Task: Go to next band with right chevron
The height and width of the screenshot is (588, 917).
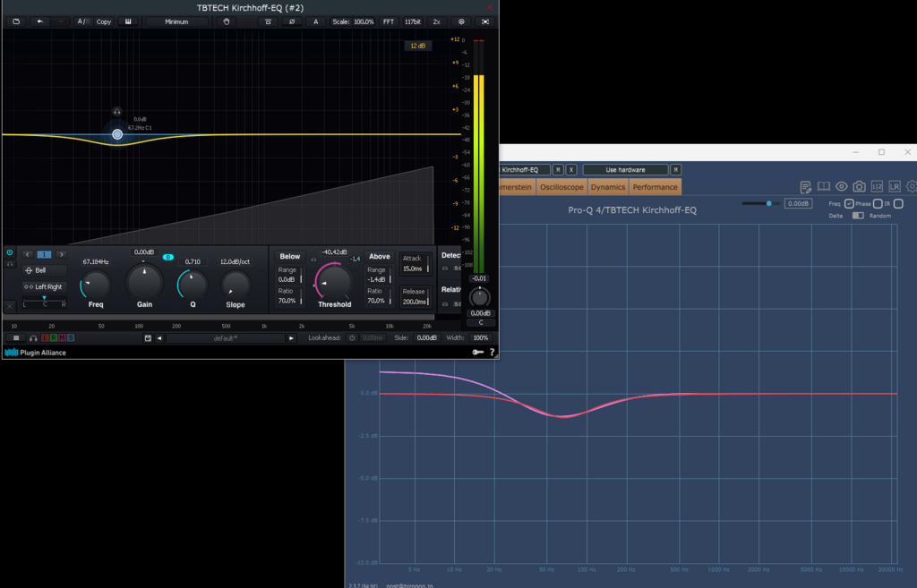Action: pyautogui.click(x=61, y=254)
